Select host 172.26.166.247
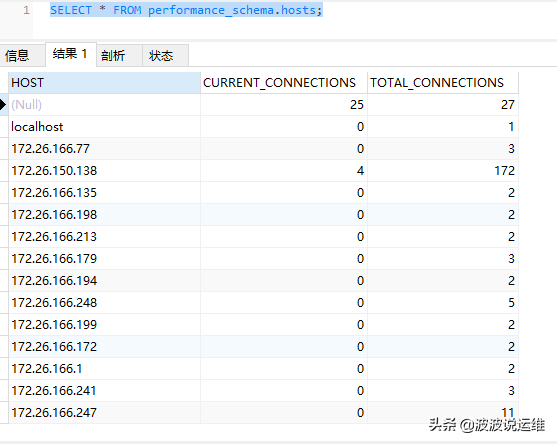 coord(104,413)
